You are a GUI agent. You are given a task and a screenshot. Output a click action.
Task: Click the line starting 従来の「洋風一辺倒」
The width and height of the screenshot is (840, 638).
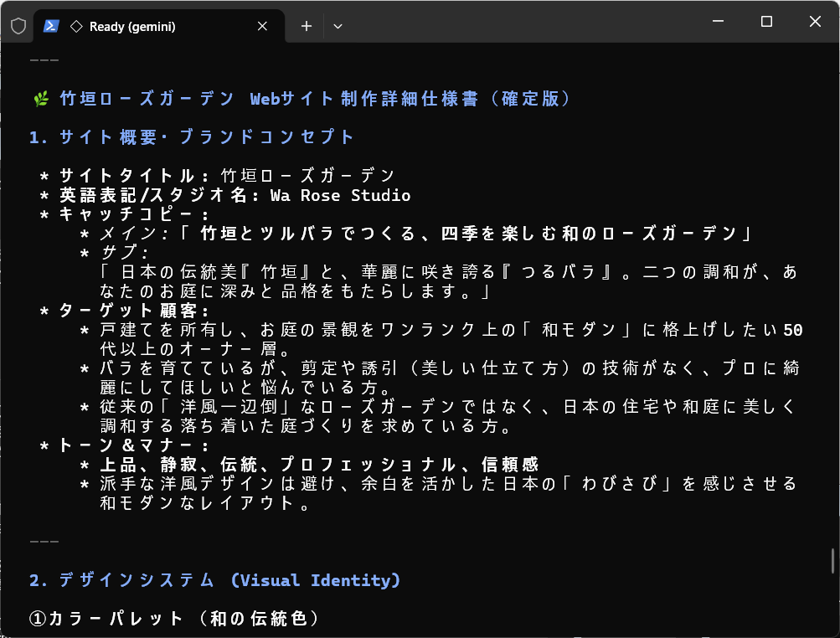[449, 407]
